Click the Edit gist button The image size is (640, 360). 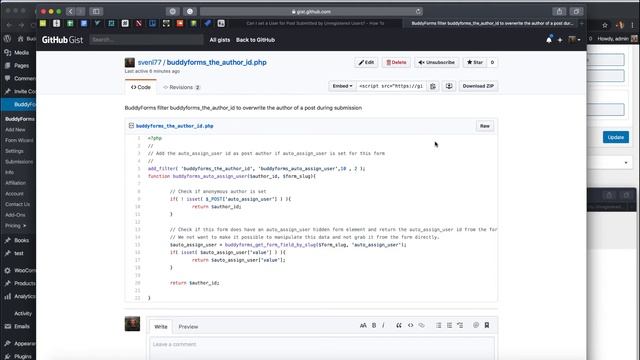pyautogui.click(x=366, y=62)
